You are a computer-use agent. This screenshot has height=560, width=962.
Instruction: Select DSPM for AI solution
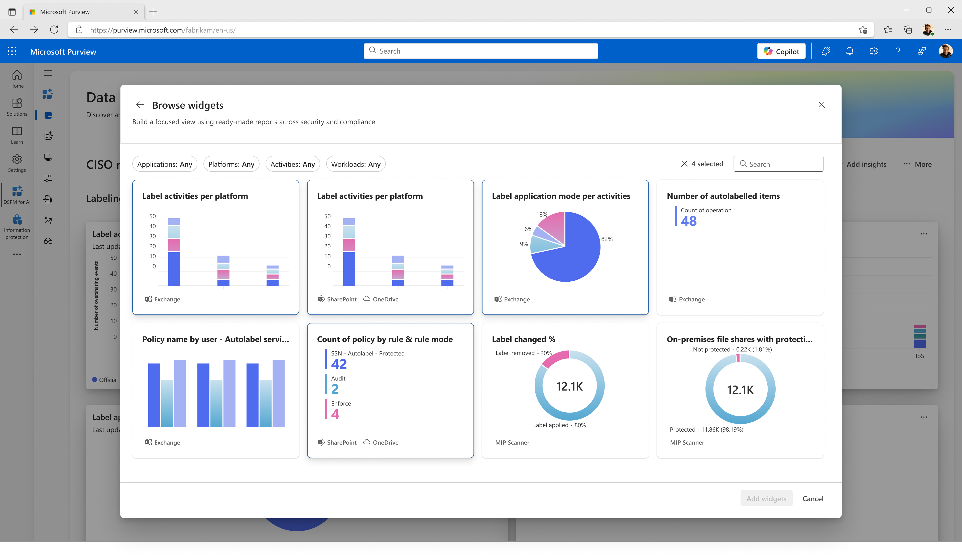click(x=17, y=195)
